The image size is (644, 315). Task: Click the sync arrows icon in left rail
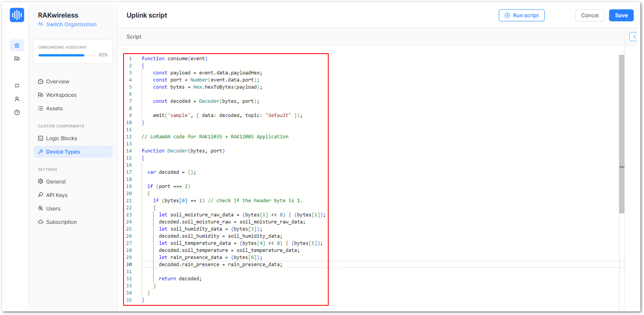17,86
